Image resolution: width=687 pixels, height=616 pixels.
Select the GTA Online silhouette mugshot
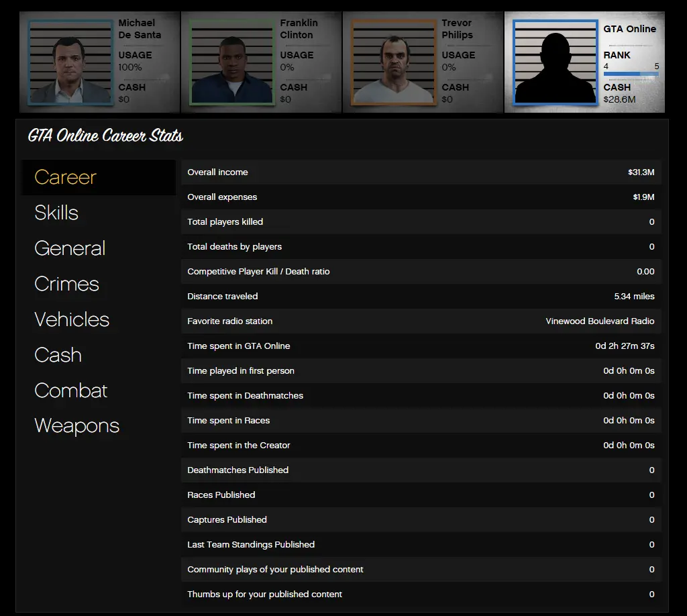(x=556, y=62)
